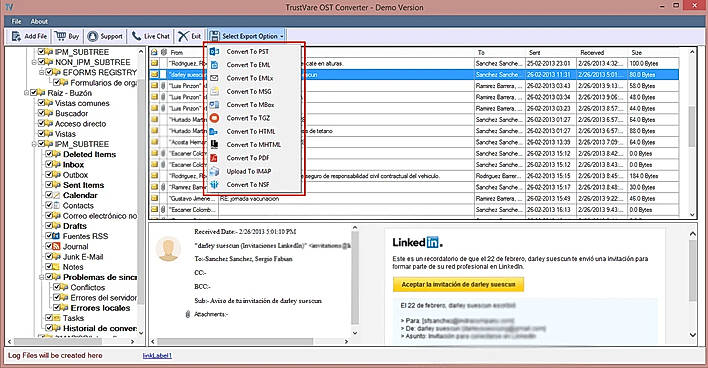Collapse the NON_IPM_SUBTREE tree node
The image size is (708, 368).
(34, 62)
